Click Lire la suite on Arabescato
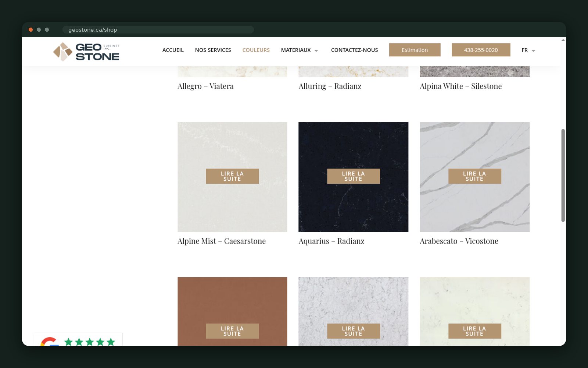The width and height of the screenshot is (588, 368). (474, 176)
